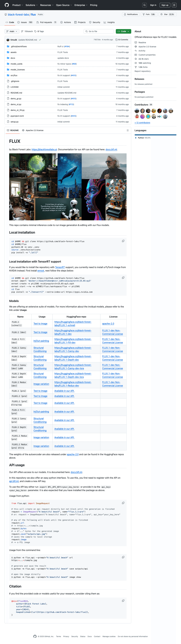181x644 pixels.
Task: Switch to the Actions tab
Action: tap(66, 22)
